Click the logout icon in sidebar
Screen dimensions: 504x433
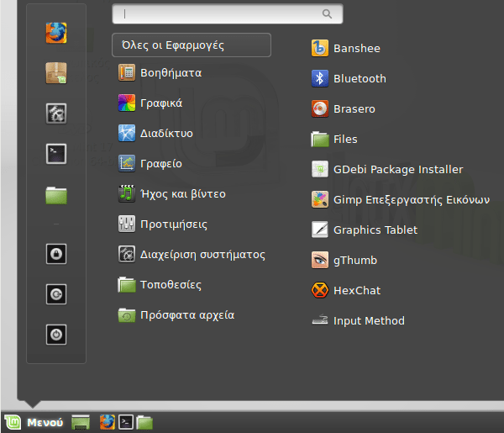pyautogui.click(x=56, y=294)
